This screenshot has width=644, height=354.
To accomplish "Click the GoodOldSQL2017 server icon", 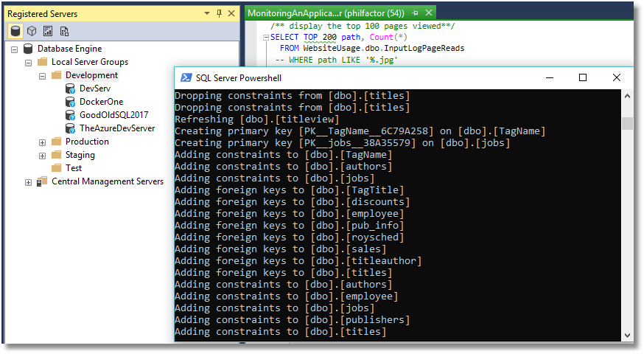I will click(x=70, y=115).
